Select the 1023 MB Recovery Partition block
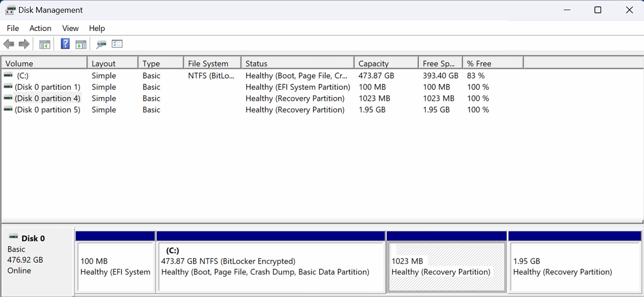644x297 pixels. click(447, 267)
